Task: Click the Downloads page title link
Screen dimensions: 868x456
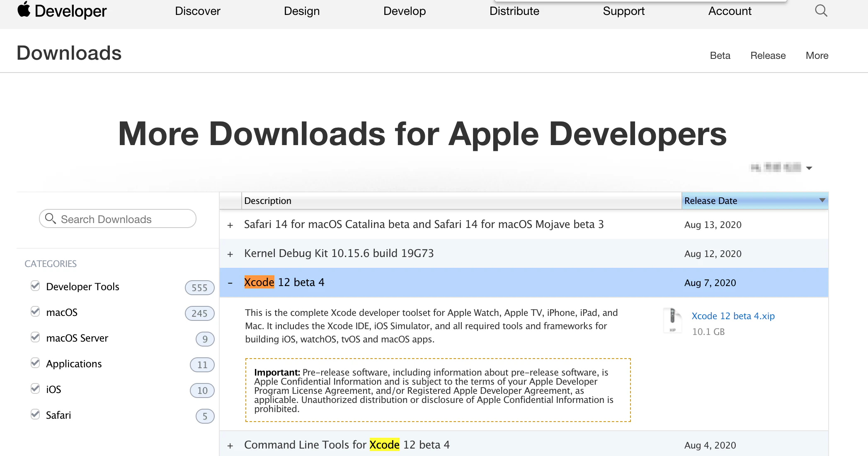Action: tap(69, 53)
